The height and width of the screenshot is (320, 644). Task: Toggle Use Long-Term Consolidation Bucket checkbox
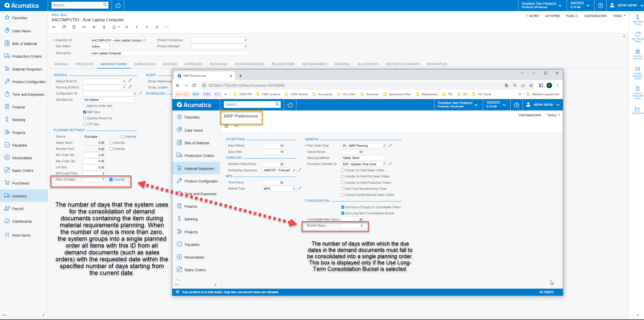click(343, 213)
